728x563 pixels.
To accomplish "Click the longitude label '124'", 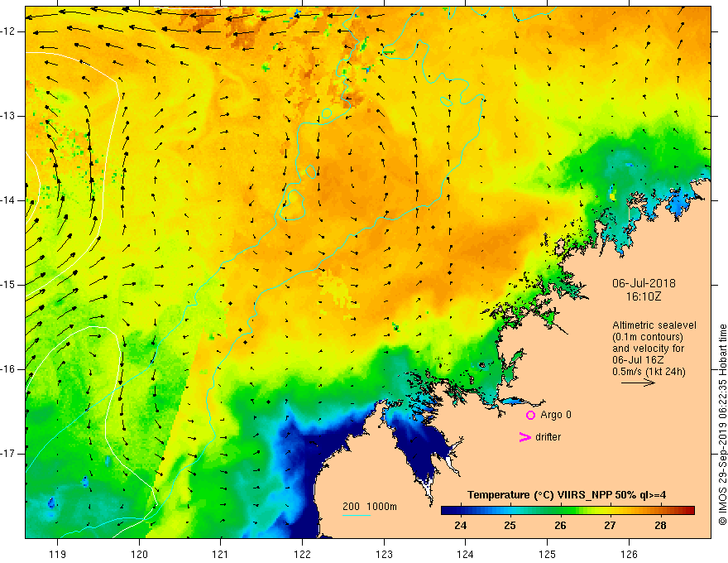I will point(466,554).
